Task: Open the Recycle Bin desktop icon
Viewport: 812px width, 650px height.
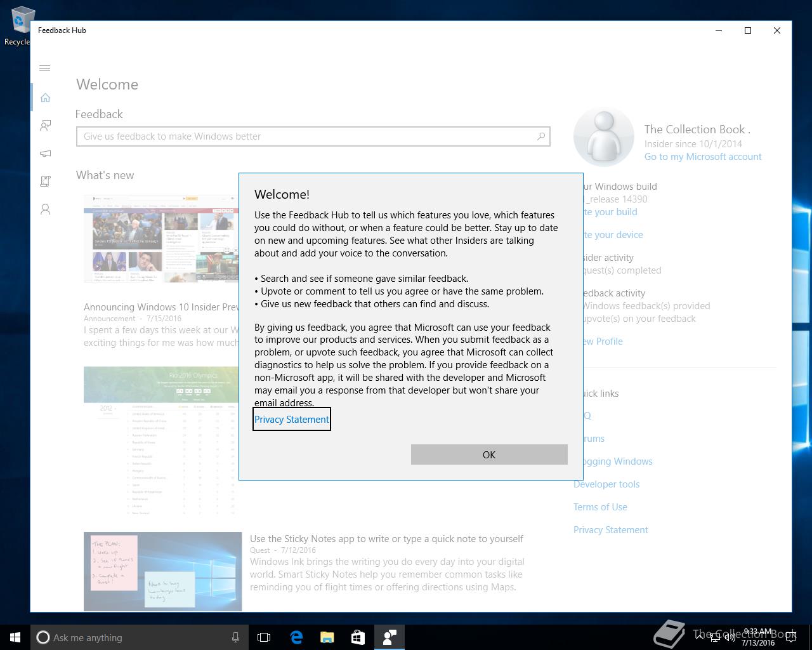Action: point(19,25)
